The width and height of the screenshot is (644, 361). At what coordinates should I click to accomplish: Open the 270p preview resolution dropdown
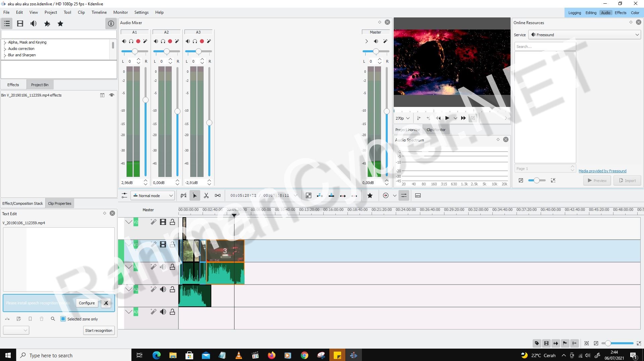click(402, 118)
